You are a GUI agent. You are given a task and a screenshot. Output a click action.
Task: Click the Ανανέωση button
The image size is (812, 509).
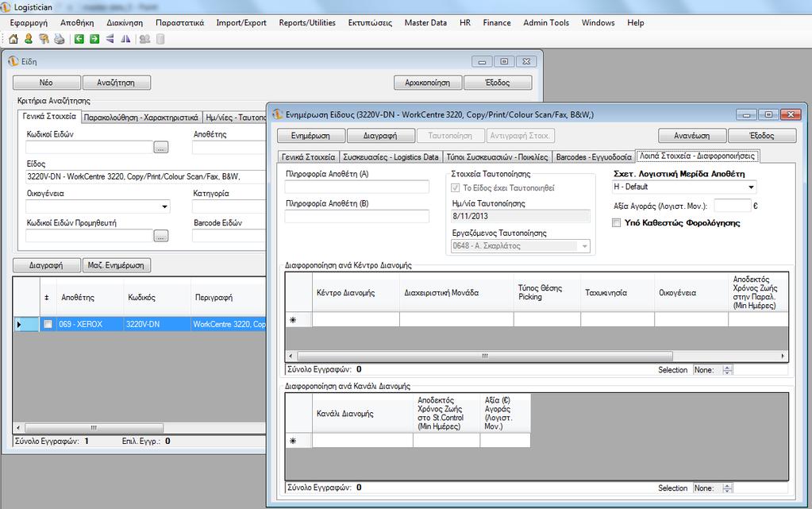pos(692,136)
